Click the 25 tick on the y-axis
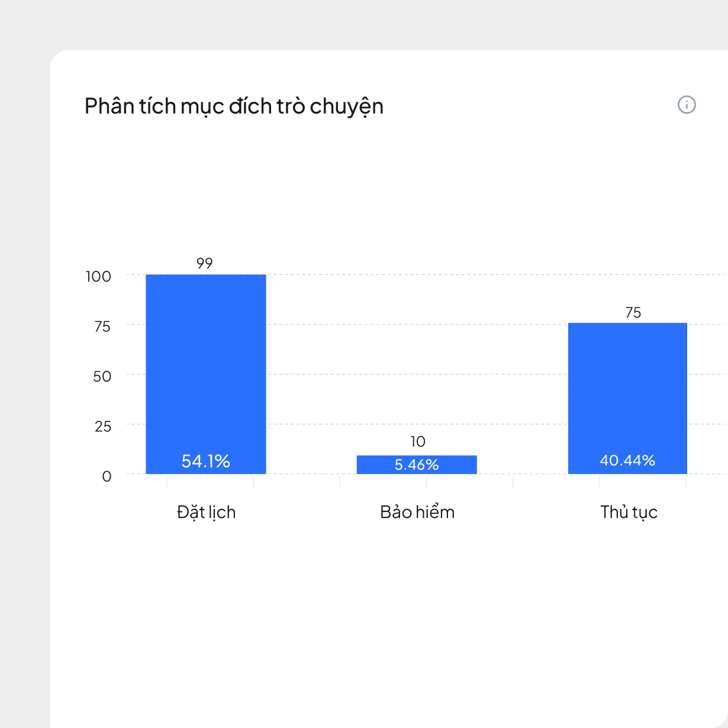Viewport: 728px width, 728px height. click(102, 427)
